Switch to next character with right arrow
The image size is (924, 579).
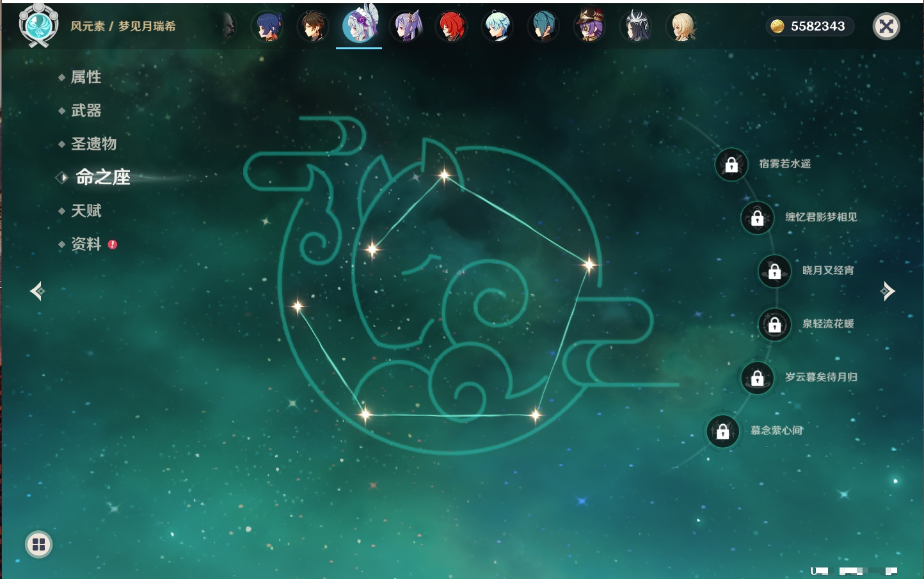tap(888, 291)
